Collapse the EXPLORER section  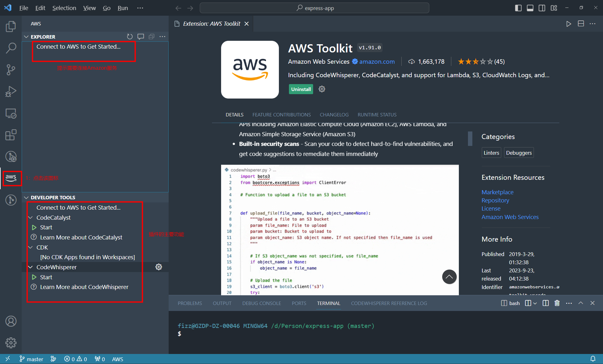click(26, 37)
